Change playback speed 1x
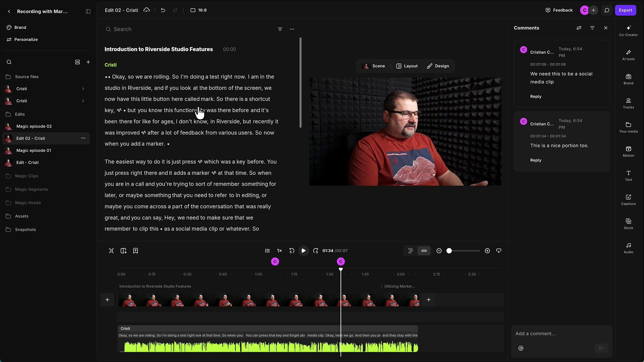This screenshot has height=362, width=644. point(279,251)
